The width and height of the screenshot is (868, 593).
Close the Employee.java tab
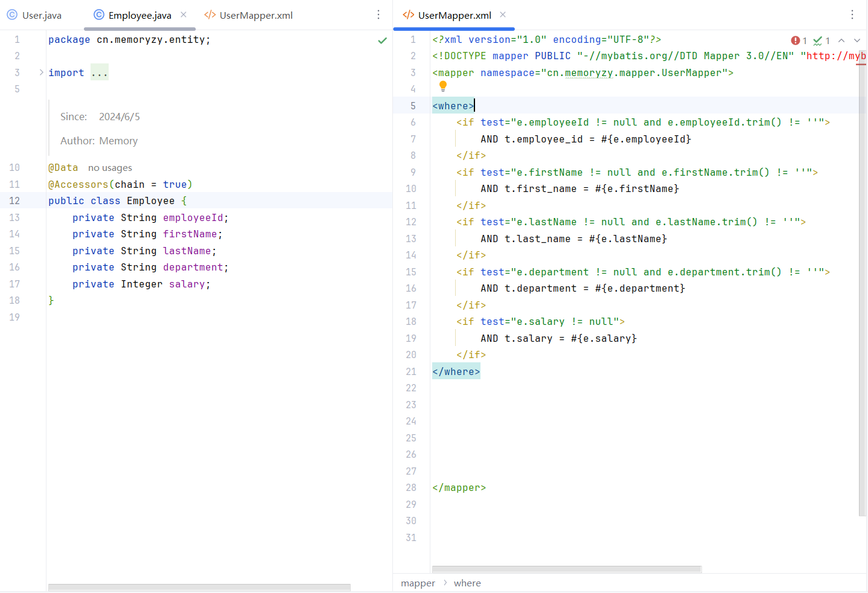183,14
